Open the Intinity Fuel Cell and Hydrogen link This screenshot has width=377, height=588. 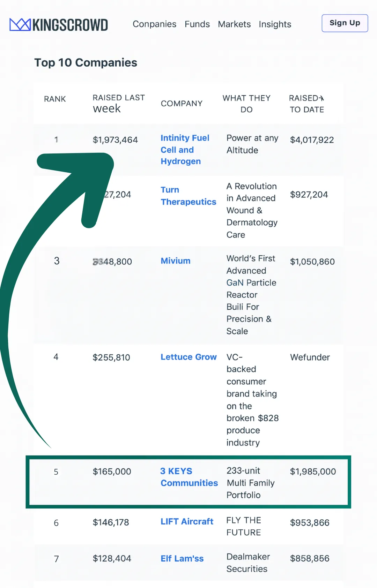185,150
